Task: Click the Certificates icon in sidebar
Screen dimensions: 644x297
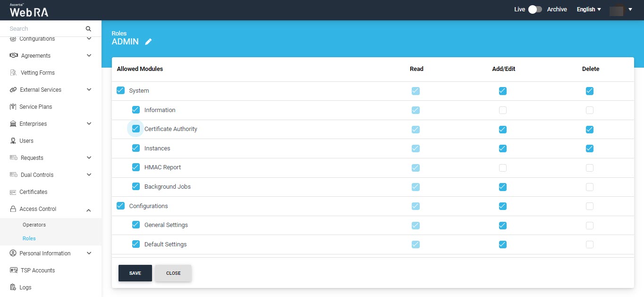Action: pos(13,192)
